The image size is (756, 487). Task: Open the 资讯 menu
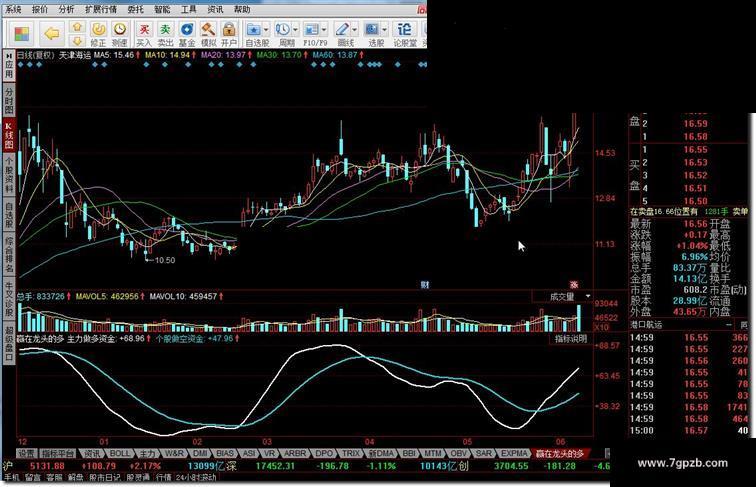click(x=215, y=9)
